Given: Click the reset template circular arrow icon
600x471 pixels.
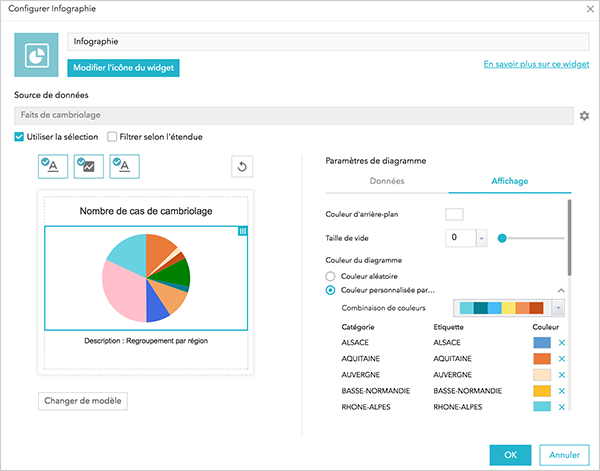Looking at the screenshot, I should pyautogui.click(x=242, y=167).
